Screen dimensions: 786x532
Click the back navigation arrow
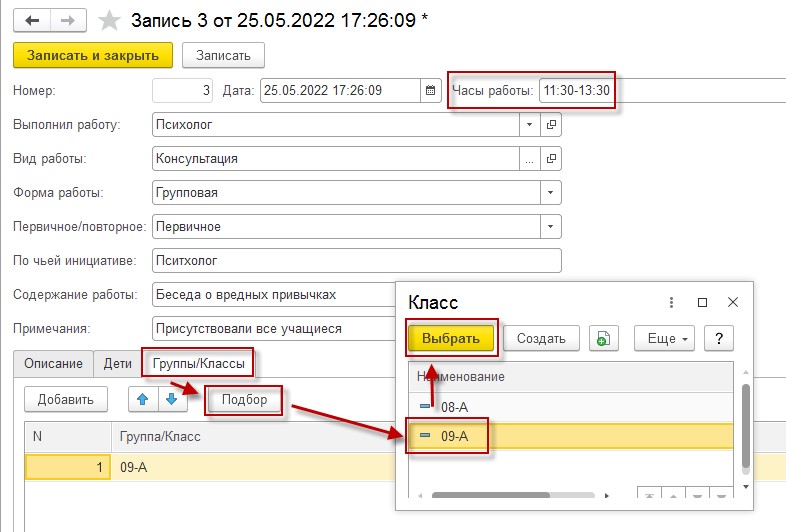32,21
